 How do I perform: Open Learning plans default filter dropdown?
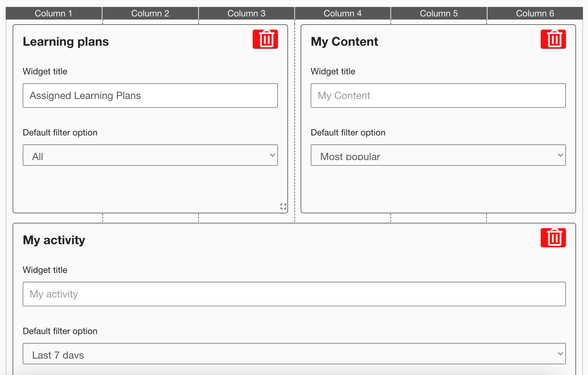(x=150, y=155)
